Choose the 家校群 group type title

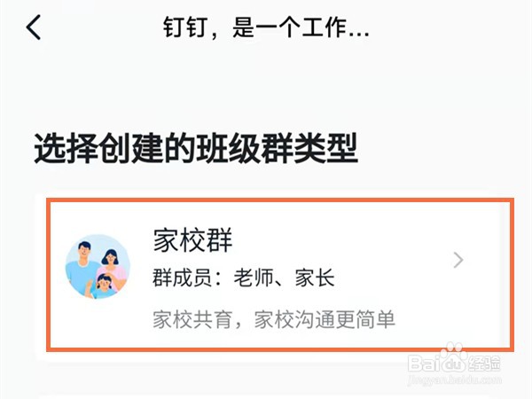[192, 240]
